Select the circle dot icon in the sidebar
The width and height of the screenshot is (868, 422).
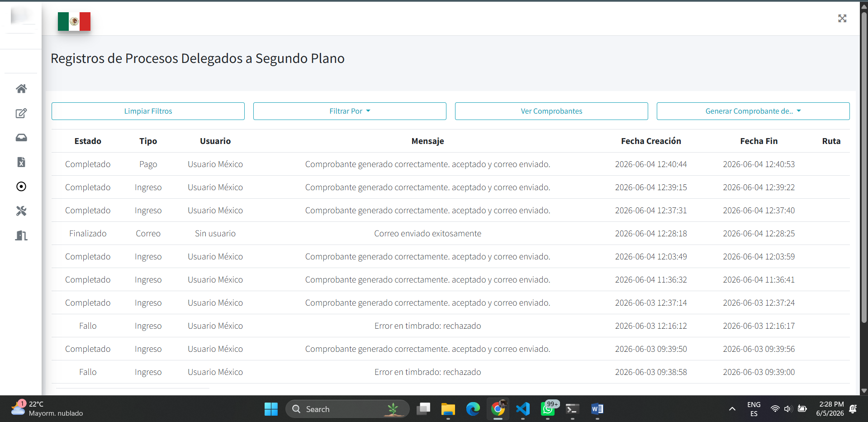point(21,187)
